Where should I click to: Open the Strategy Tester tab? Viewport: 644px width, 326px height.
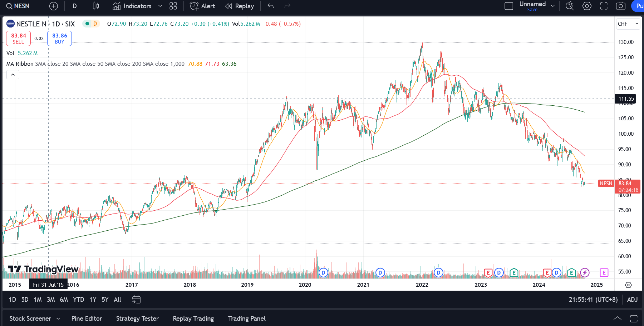137,319
